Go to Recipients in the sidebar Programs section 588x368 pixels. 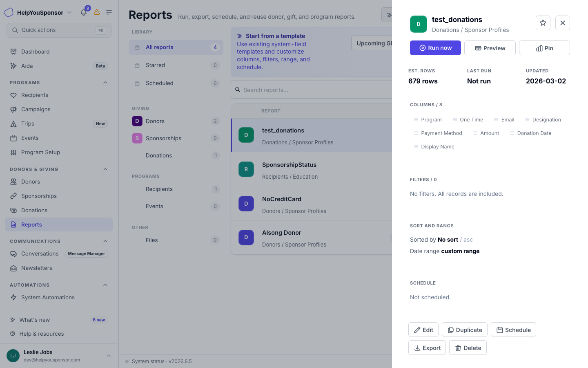(x=59, y=95)
